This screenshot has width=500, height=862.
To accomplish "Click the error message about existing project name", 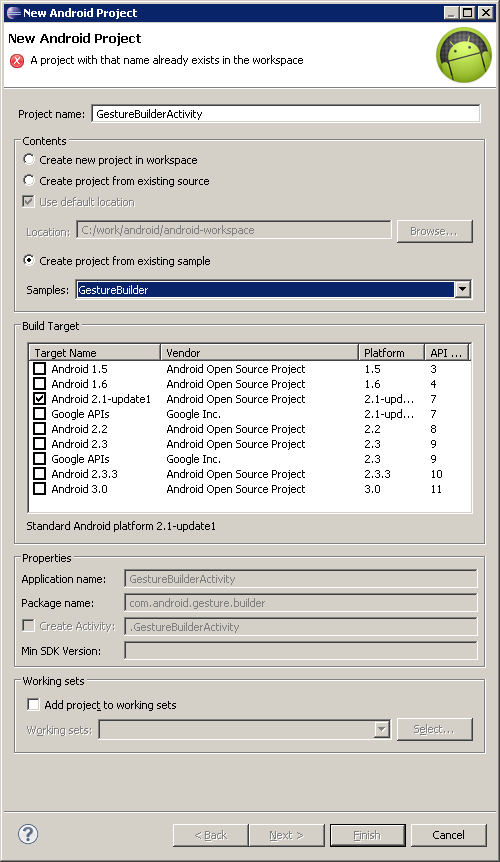I will (x=166, y=60).
